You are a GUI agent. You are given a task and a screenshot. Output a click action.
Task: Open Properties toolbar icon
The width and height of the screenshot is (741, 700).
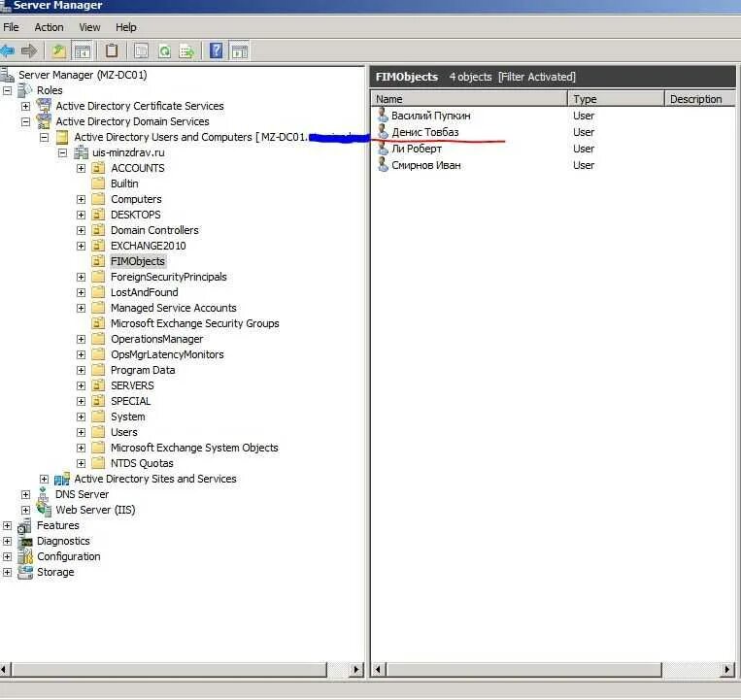click(141, 51)
